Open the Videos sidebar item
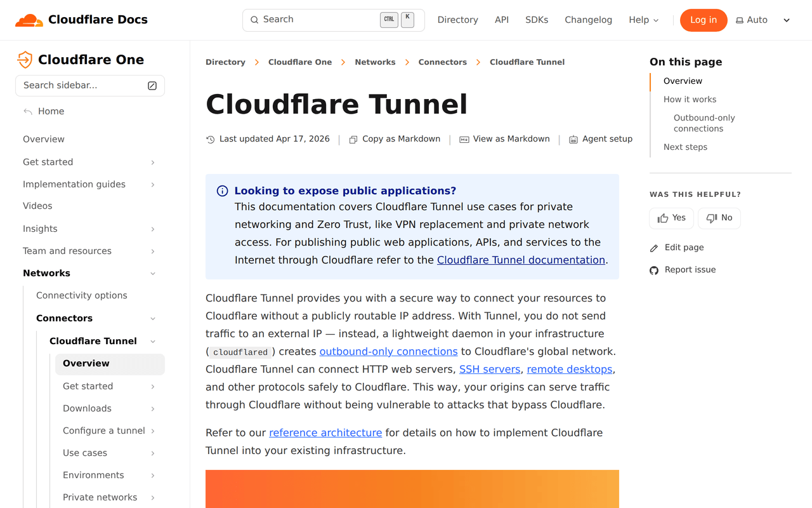This screenshot has width=812, height=508. [x=37, y=206]
